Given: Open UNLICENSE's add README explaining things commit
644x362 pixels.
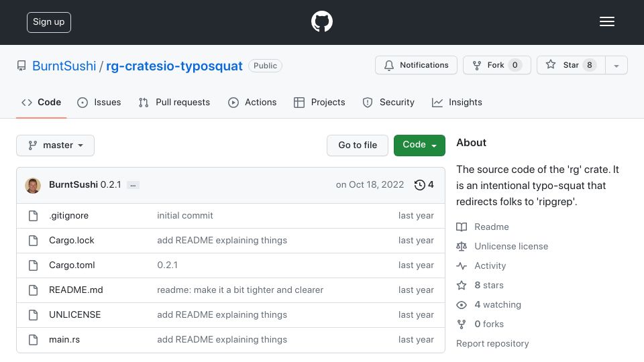Looking at the screenshot, I should (222, 315).
